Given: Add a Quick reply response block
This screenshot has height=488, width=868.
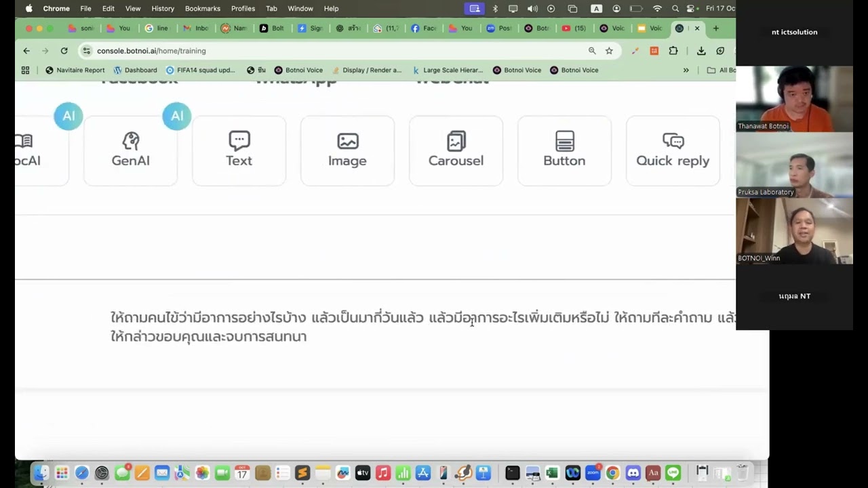Looking at the screenshot, I should tap(673, 150).
